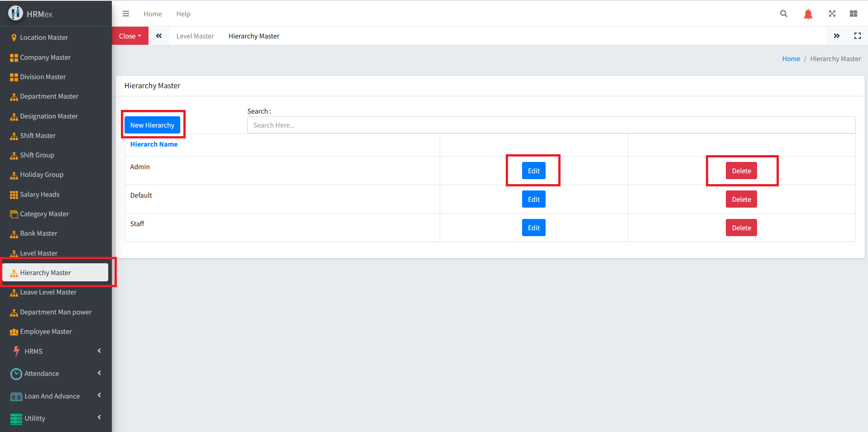
Task: Click the expand arrows icon in header
Action: (x=832, y=14)
